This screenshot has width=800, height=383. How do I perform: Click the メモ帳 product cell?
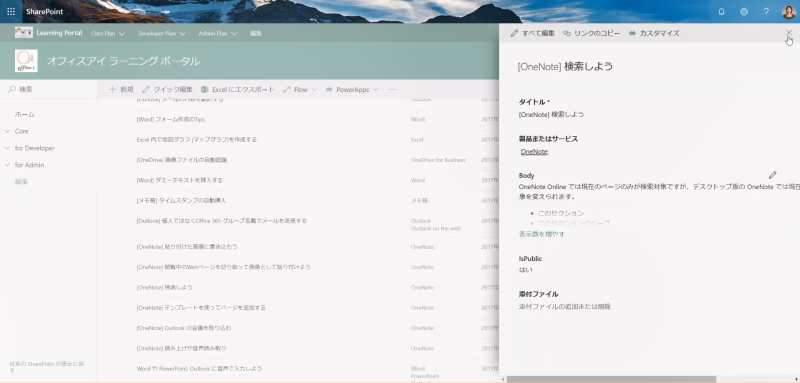(419, 200)
